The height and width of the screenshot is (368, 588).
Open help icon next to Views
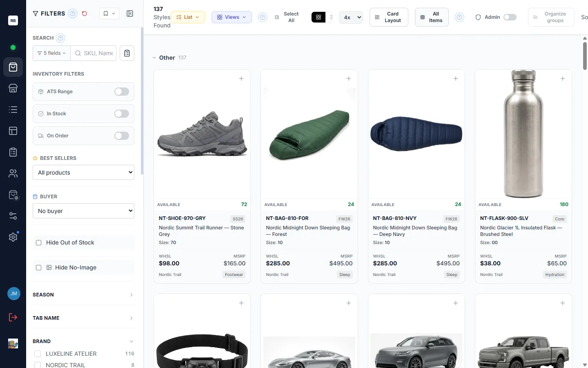click(263, 17)
